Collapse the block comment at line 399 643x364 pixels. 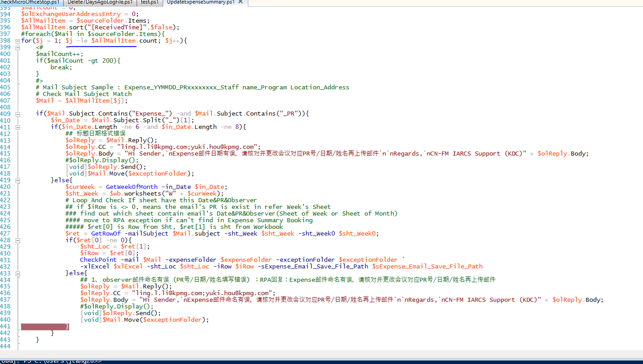point(18,48)
